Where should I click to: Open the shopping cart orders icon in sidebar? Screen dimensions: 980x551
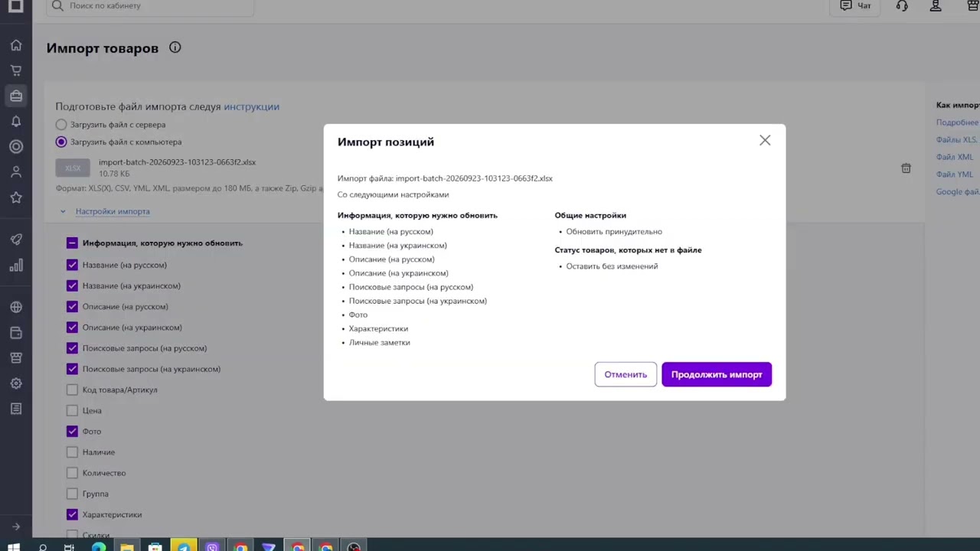pos(16,70)
